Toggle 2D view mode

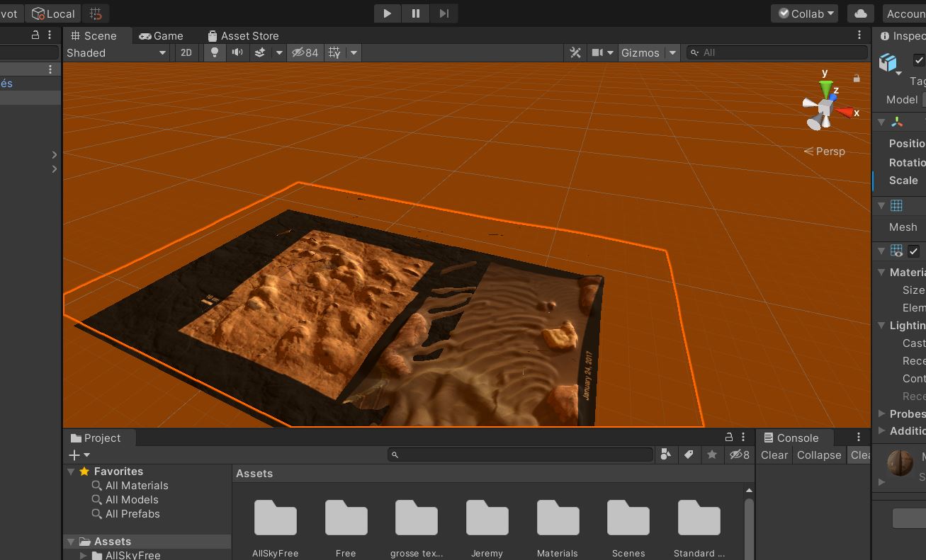tap(186, 52)
